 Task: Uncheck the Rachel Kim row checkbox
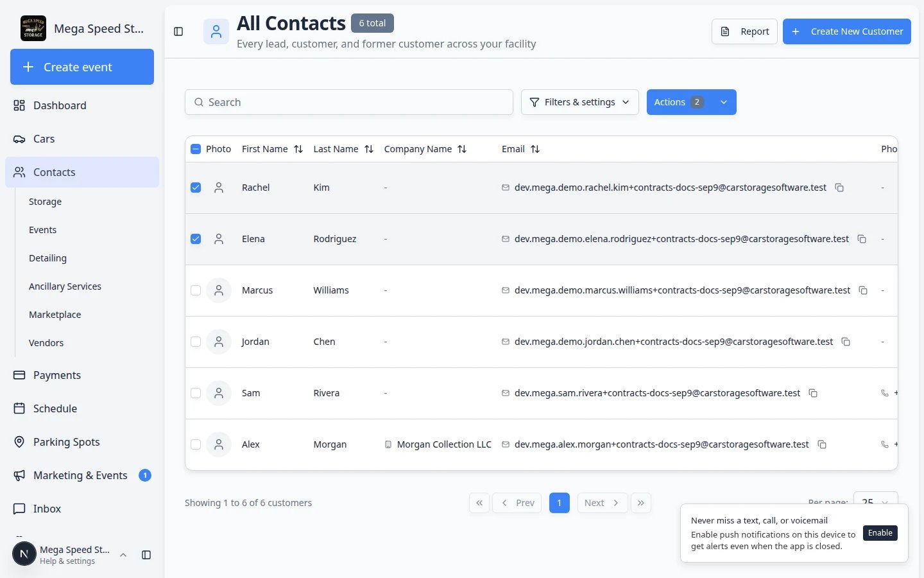[x=196, y=188]
